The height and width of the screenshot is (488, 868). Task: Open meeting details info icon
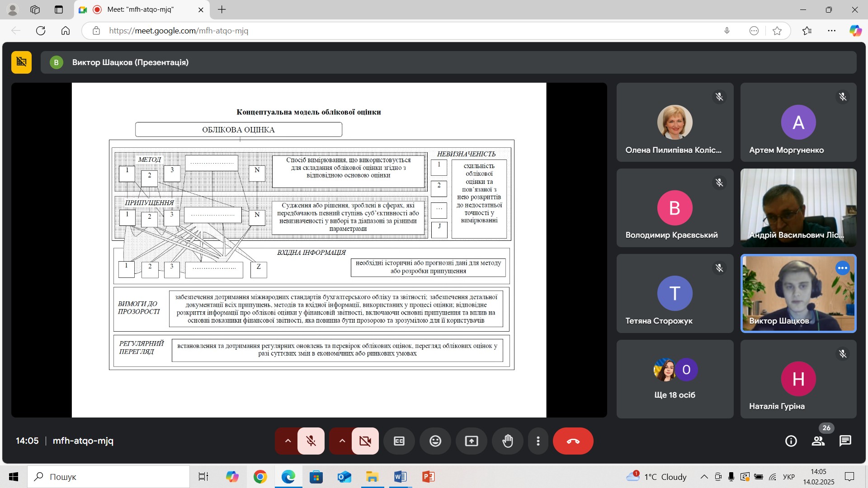click(791, 441)
